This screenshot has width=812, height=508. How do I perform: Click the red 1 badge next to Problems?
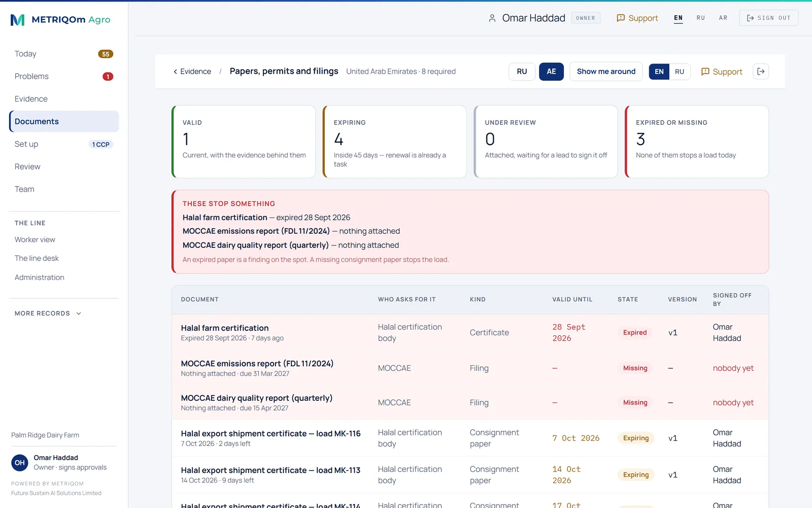click(x=108, y=77)
